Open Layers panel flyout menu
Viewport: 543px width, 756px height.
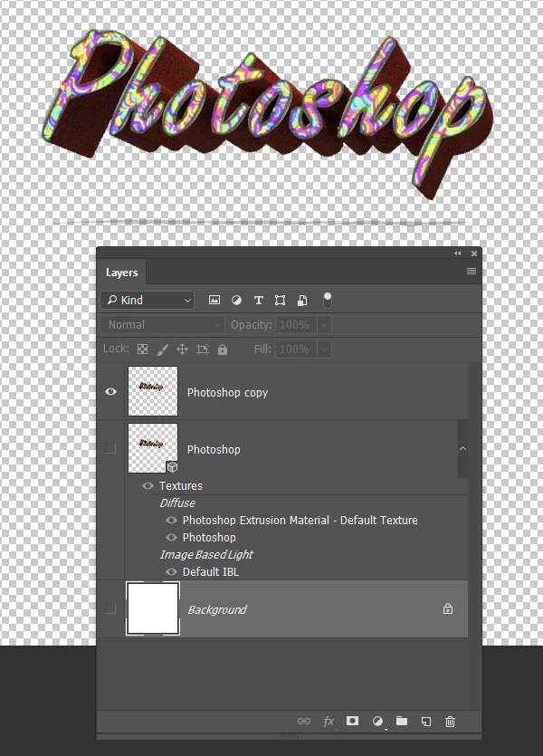pos(472,272)
